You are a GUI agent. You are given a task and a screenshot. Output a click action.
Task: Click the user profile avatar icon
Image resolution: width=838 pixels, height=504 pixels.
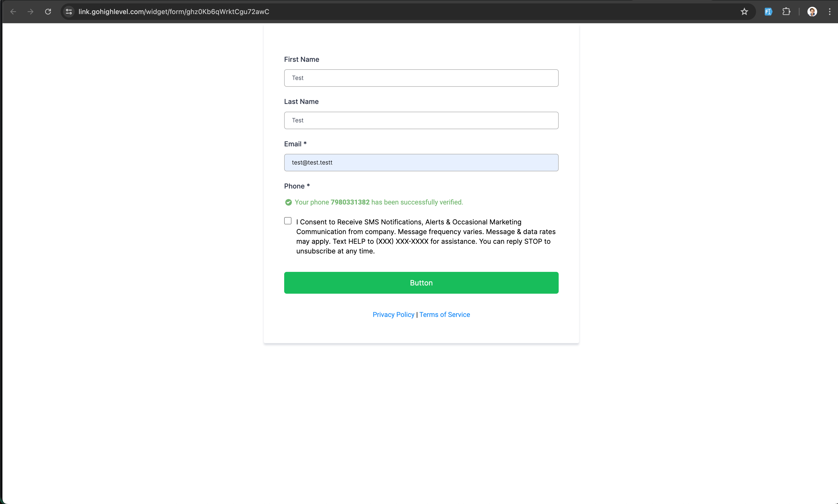point(812,11)
